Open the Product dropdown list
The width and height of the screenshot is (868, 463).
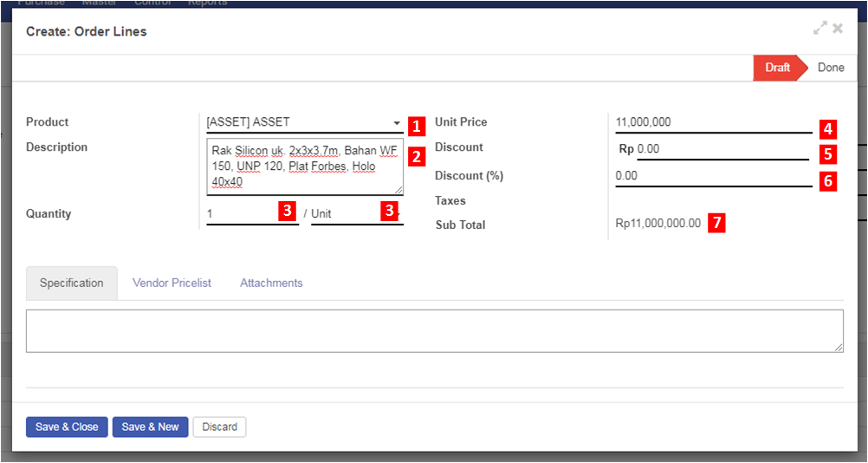(397, 123)
